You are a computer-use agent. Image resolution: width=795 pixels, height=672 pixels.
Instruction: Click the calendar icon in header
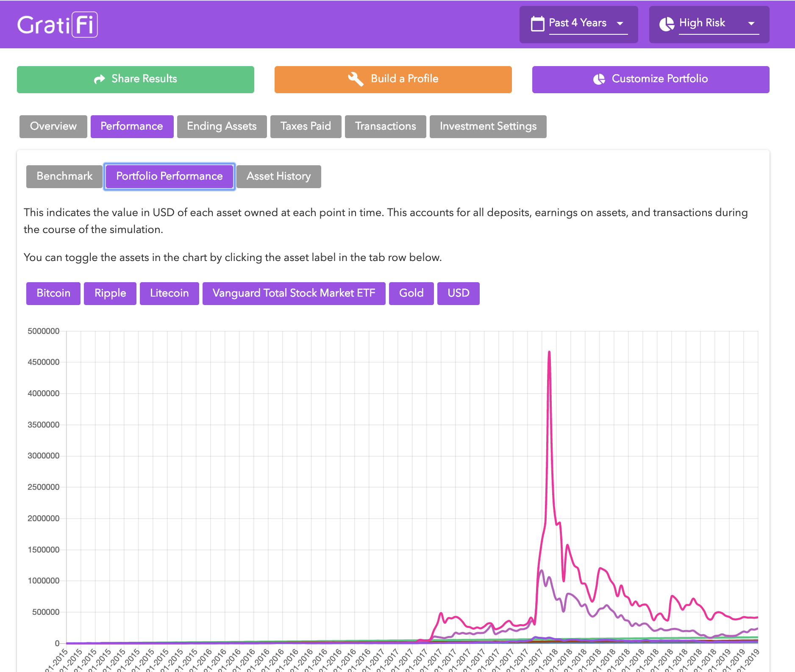point(537,24)
